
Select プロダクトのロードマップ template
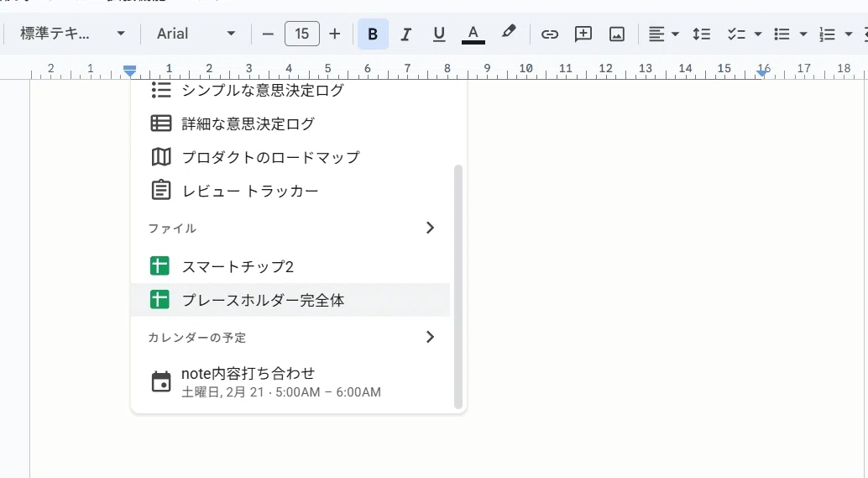pyautogui.click(x=290, y=157)
